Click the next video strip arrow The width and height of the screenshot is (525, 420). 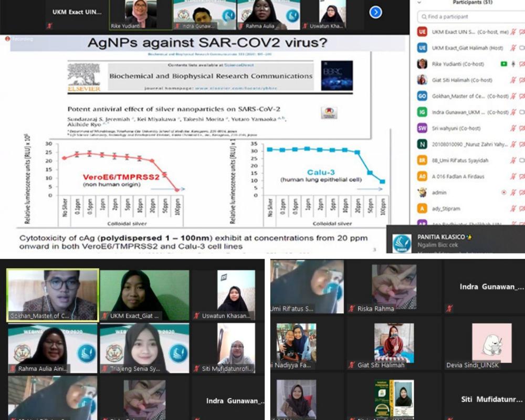375,12
